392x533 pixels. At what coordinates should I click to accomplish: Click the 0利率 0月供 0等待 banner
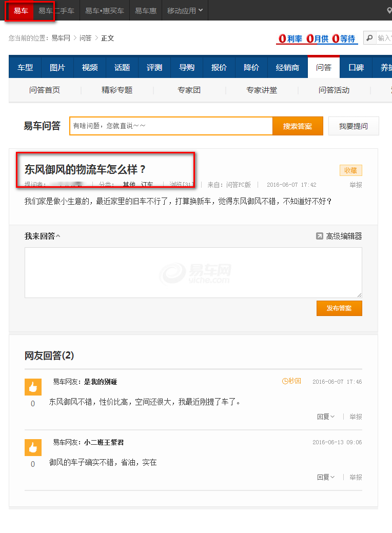click(x=317, y=39)
